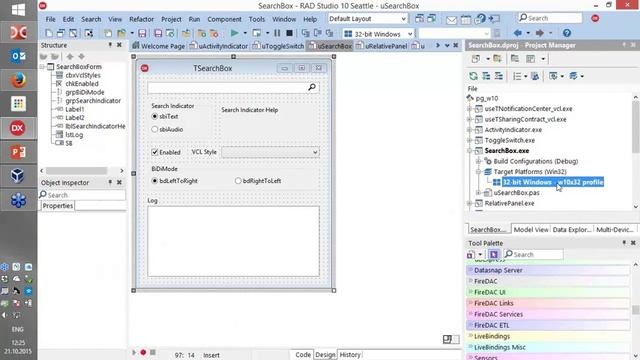Viewport: 640px width, 360px height.
Task: Open the Run button dropdown arrow
Action: 245,33
